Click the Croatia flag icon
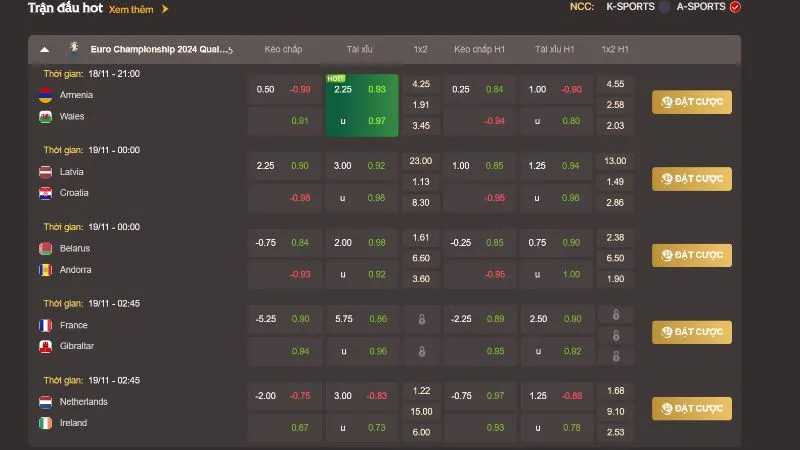The width and height of the screenshot is (800, 450). tap(45, 192)
